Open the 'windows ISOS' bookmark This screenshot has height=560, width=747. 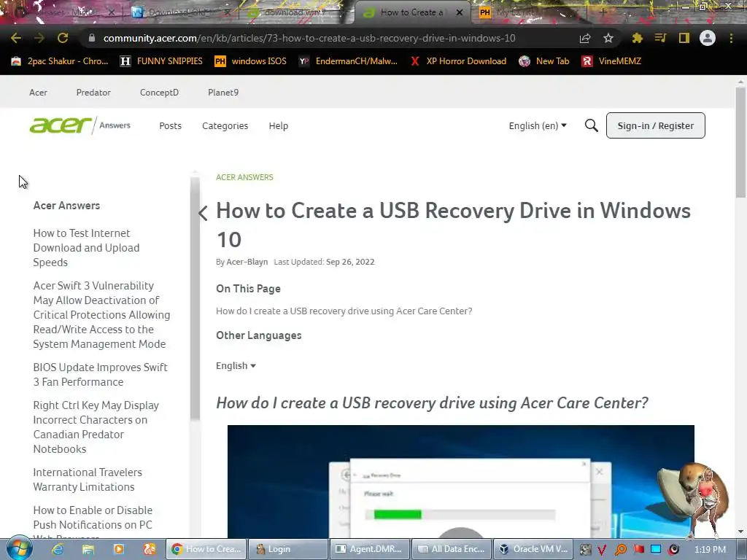click(x=251, y=61)
